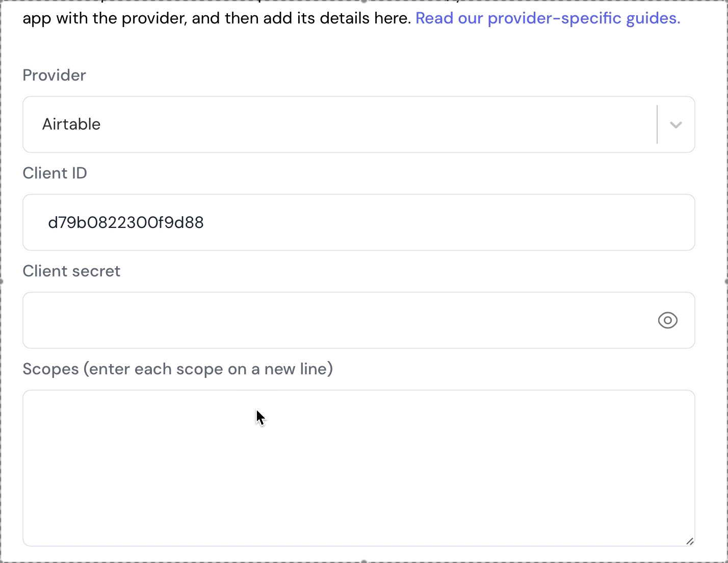Click the paragraph text about adding provider details
Viewport: 728px width, 563px height.
[x=217, y=18]
